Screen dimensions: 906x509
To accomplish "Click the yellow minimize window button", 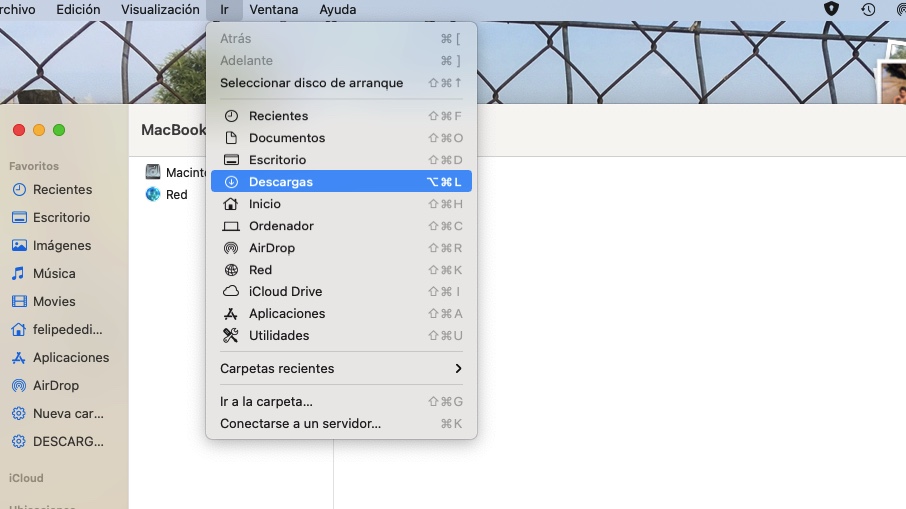I will [39, 130].
